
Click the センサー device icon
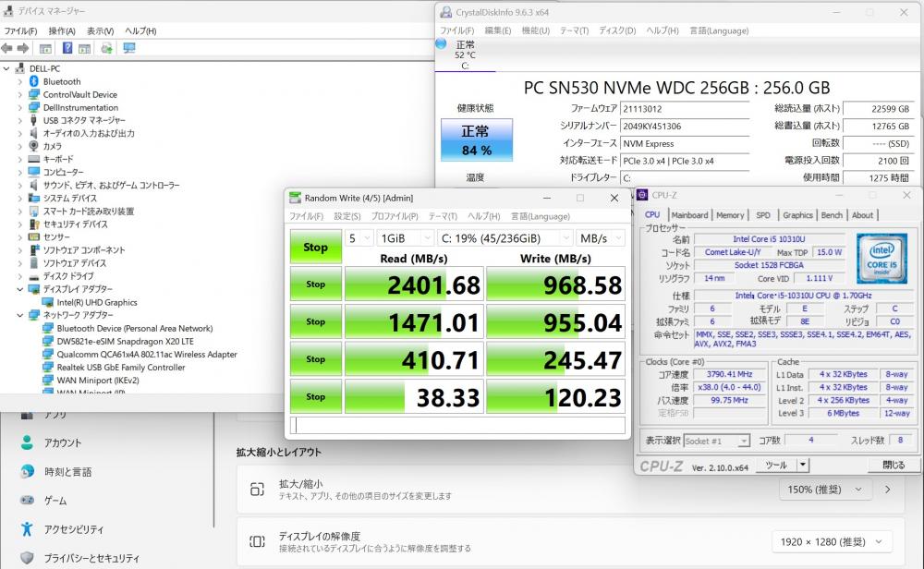(x=34, y=236)
